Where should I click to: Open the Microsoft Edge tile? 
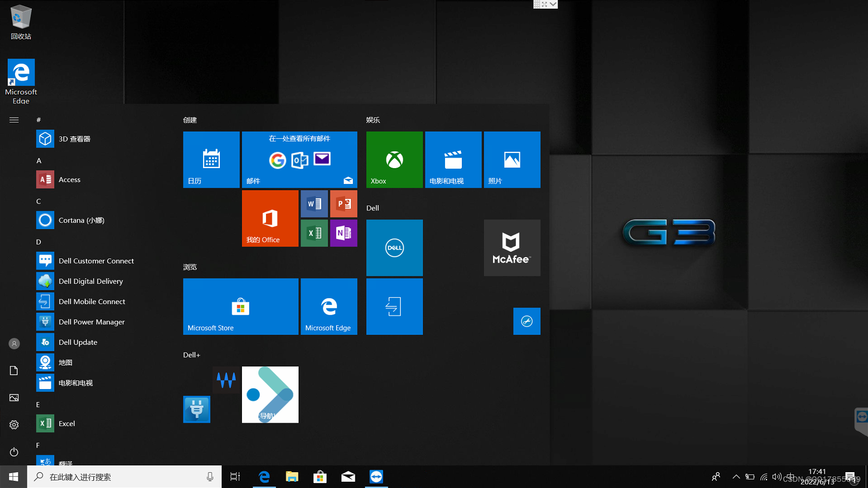(329, 306)
